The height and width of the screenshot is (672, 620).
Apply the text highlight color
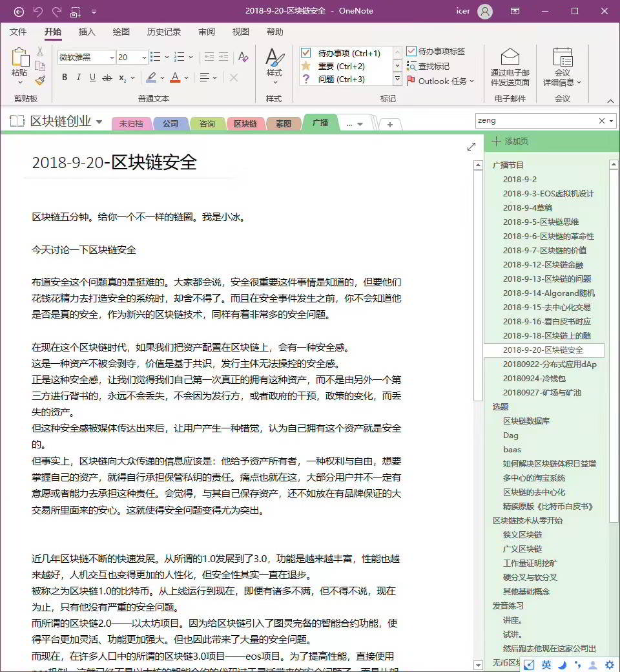tap(151, 78)
